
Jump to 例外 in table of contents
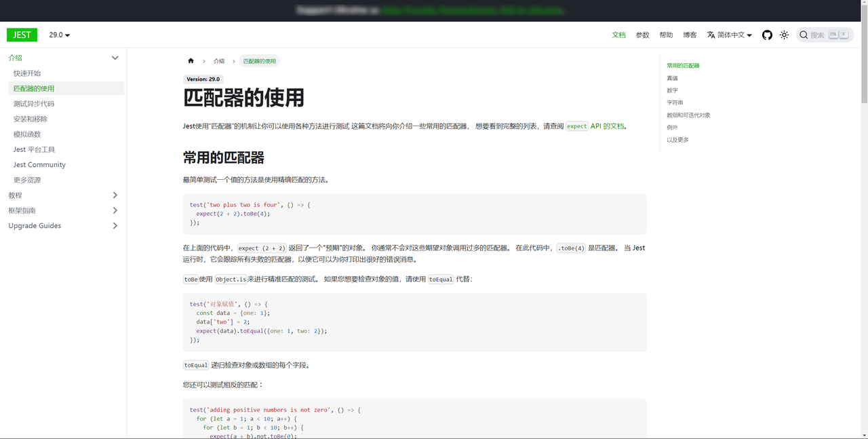[672, 127]
